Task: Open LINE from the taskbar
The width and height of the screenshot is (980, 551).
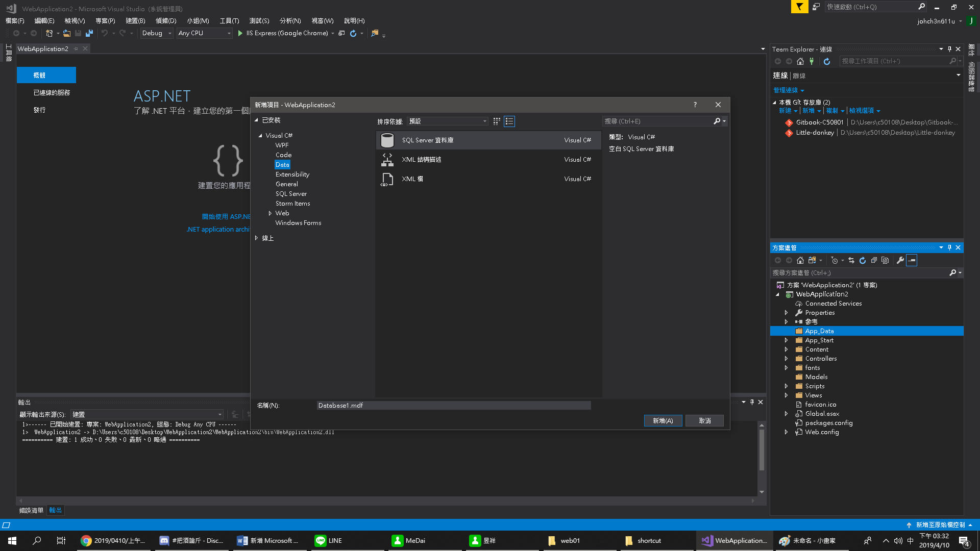Action: [347, 541]
